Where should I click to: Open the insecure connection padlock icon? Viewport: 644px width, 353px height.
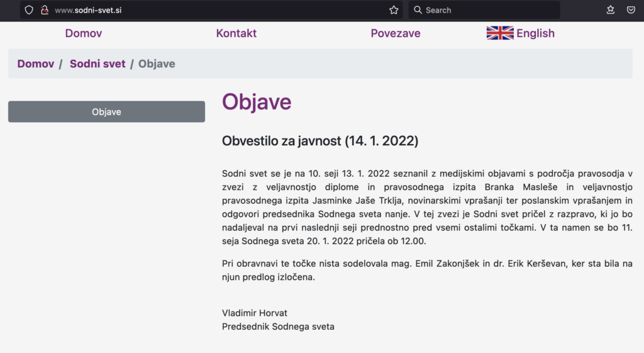coord(45,10)
